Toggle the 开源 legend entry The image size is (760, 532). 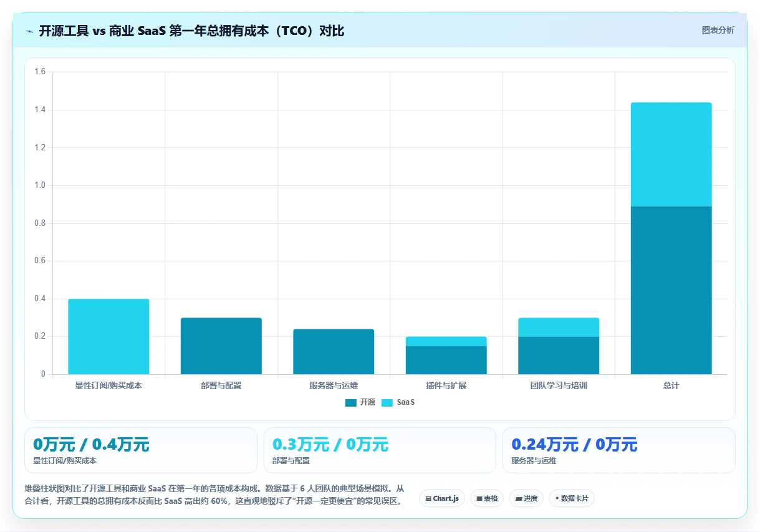click(x=360, y=402)
